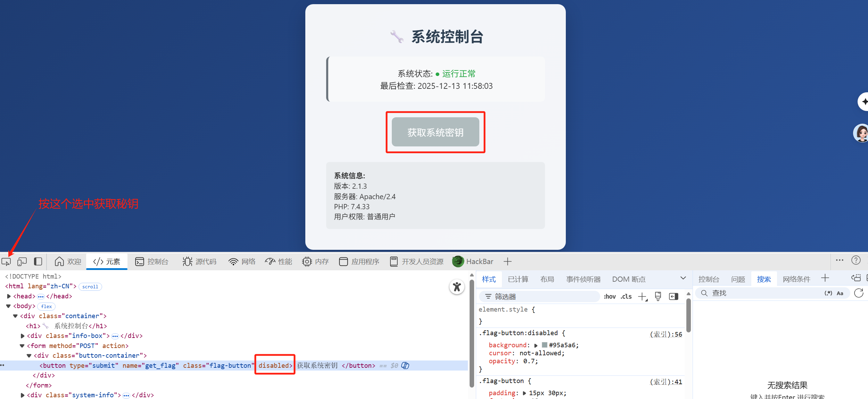Toggle regular expression search option
This screenshot has height=399, width=868.
[828, 293]
